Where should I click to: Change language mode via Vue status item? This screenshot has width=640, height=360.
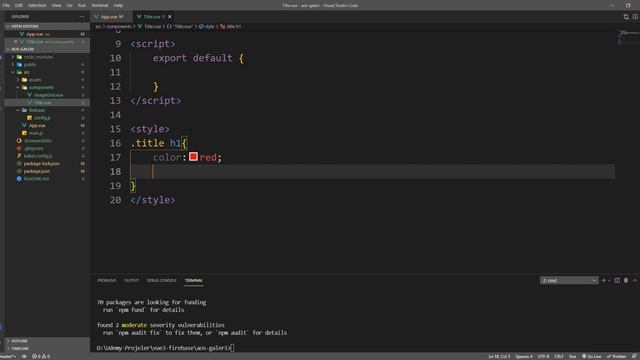[573, 356]
